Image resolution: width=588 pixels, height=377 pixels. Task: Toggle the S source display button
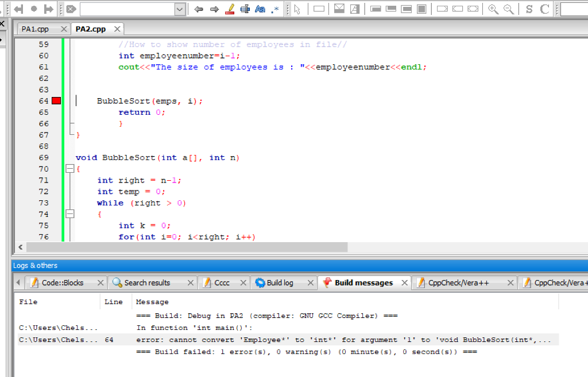click(x=529, y=9)
